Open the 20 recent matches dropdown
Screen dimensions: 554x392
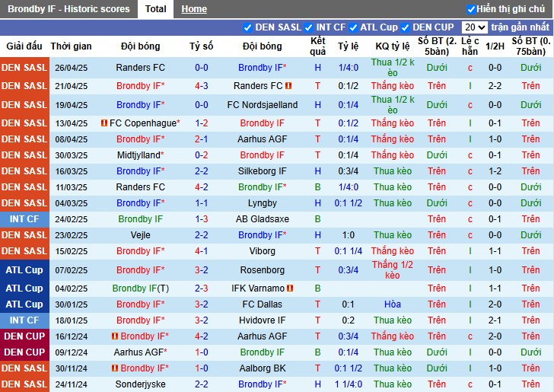click(x=475, y=27)
